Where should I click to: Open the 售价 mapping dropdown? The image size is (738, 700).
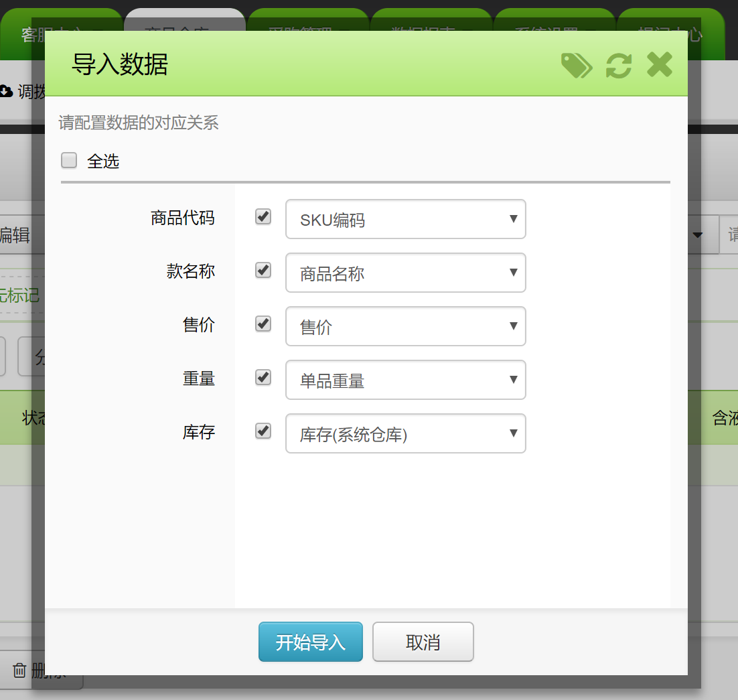coord(406,327)
